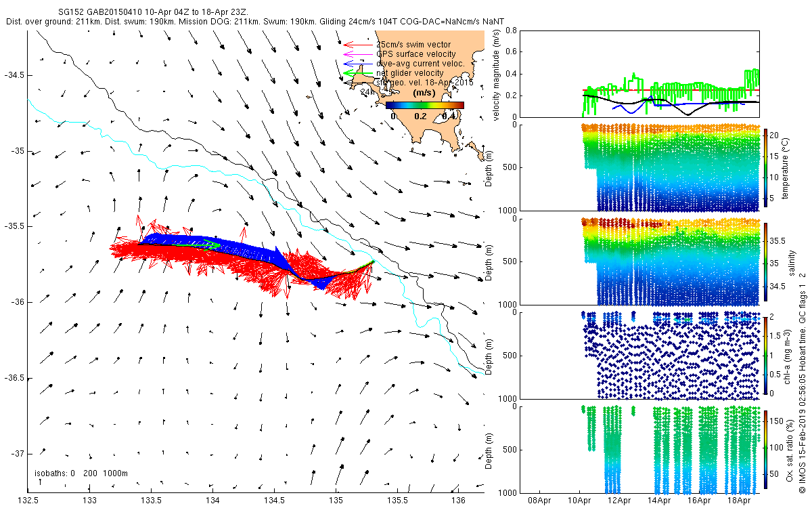Click the '35.5' salinity colorbar tick
Screen dimensions: 812x508
(x=779, y=240)
